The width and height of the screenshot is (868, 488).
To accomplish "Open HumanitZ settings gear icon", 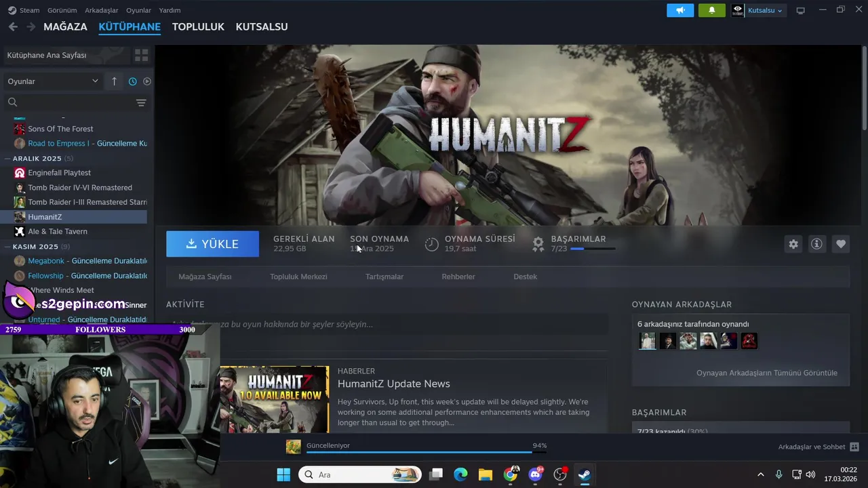I will click(793, 244).
